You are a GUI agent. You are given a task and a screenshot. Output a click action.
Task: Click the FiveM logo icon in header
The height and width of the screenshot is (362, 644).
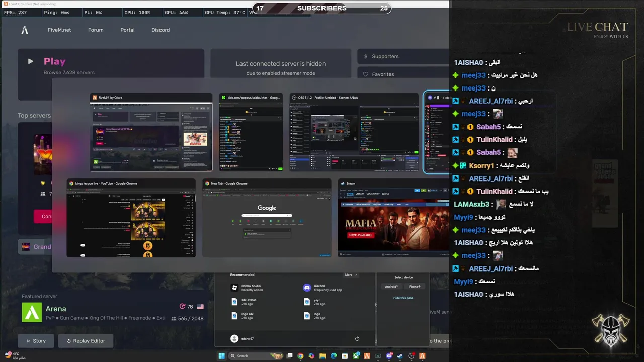coord(25,30)
